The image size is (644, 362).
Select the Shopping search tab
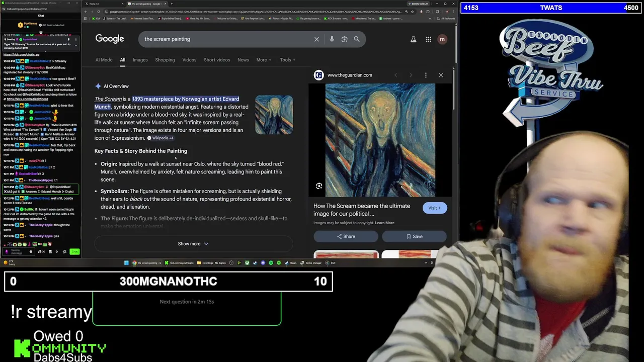[x=165, y=60]
